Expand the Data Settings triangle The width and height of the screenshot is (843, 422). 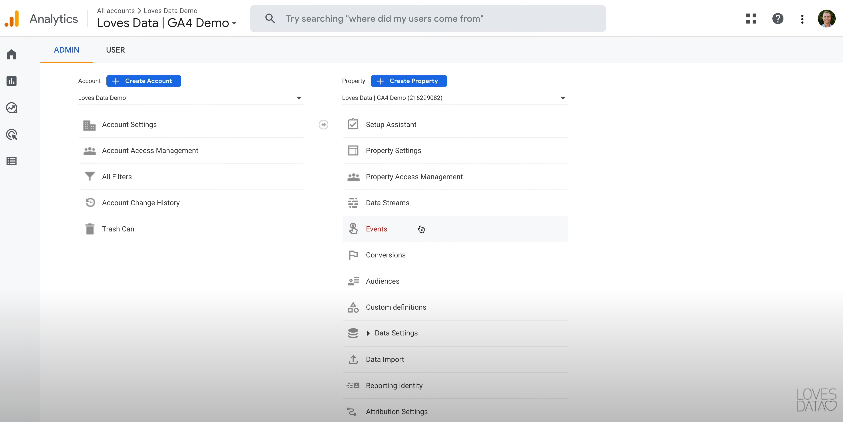368,333
